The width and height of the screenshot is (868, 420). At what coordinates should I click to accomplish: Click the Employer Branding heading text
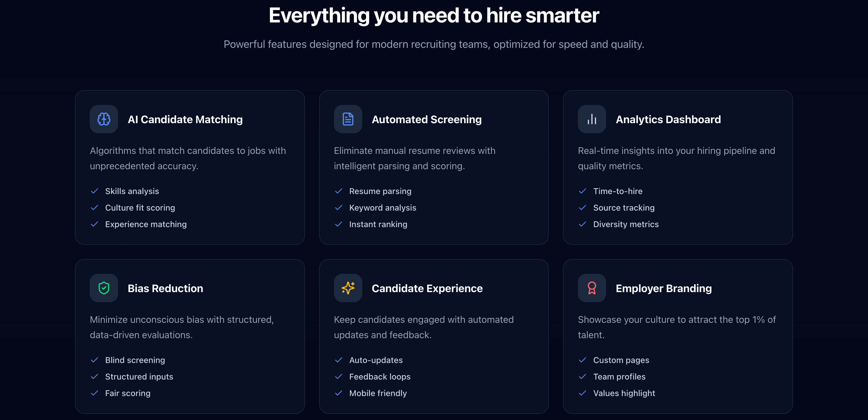tap(663, 288)
